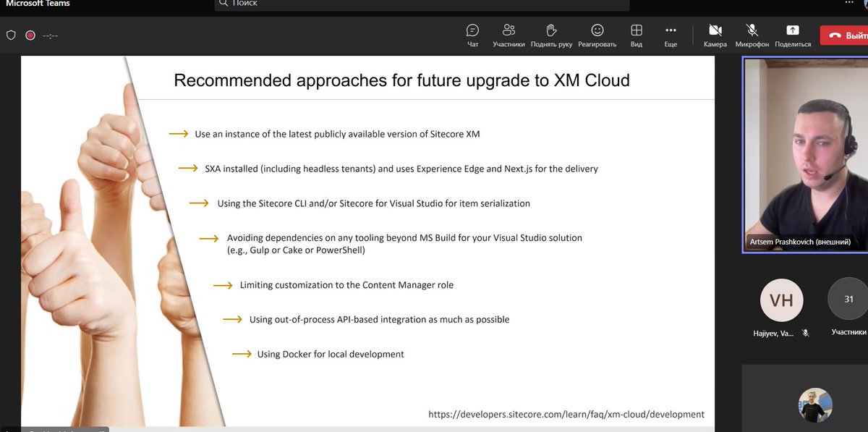This screenshot has width=868, height=432.
Task: Click the muted mic icon beside Hajiyev
Action: [x=805, y=333]
